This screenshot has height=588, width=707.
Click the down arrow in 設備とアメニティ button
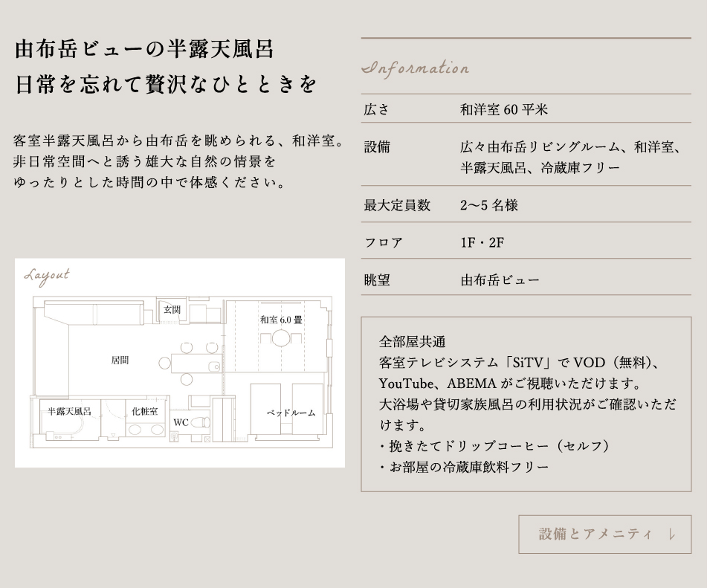[672, 534]
